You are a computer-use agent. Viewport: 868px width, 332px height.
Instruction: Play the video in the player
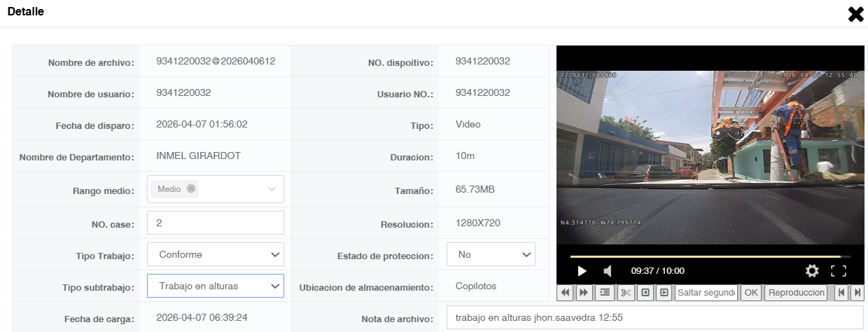(582, 270)
